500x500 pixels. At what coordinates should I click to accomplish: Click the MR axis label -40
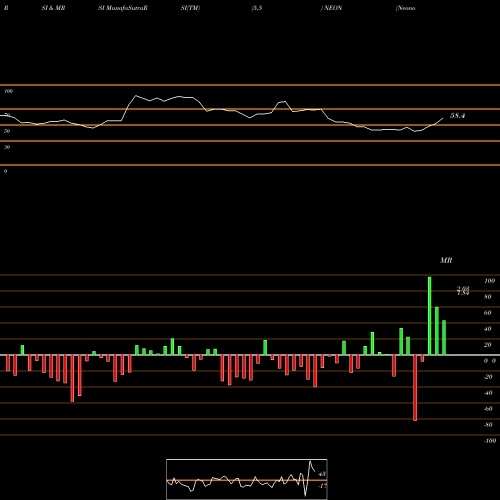(488, 393)
